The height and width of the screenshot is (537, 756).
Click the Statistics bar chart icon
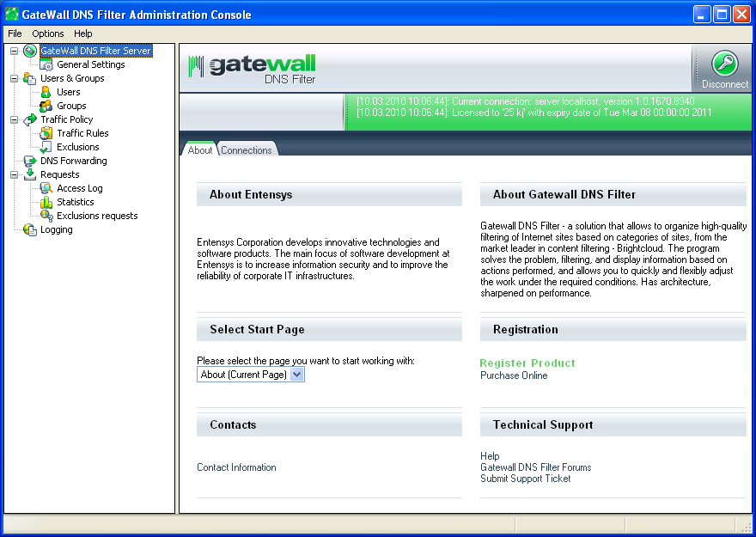click(x=46, y=202)
